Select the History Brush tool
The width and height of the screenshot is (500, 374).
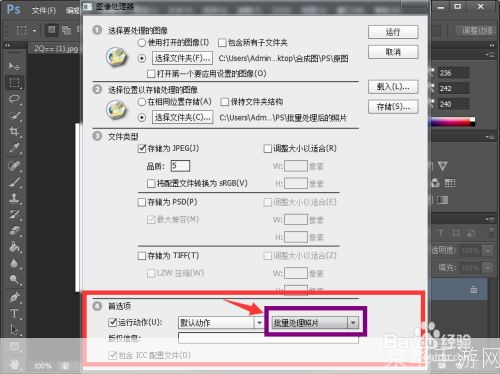pyautogui.click(x=14, y=214)
